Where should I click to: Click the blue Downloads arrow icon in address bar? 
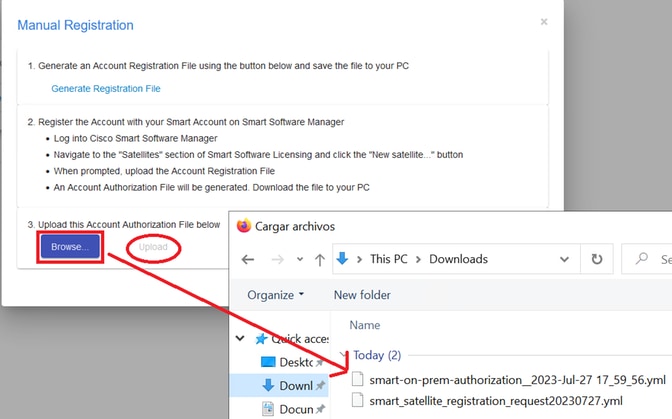(x=342, y=259)
